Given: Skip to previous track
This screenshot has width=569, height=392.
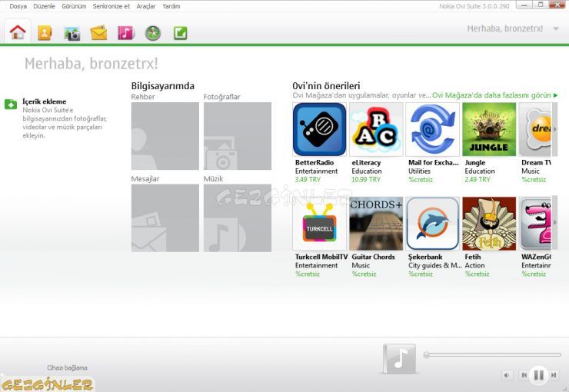Looking at the screenshot, I should coord(524,375).
